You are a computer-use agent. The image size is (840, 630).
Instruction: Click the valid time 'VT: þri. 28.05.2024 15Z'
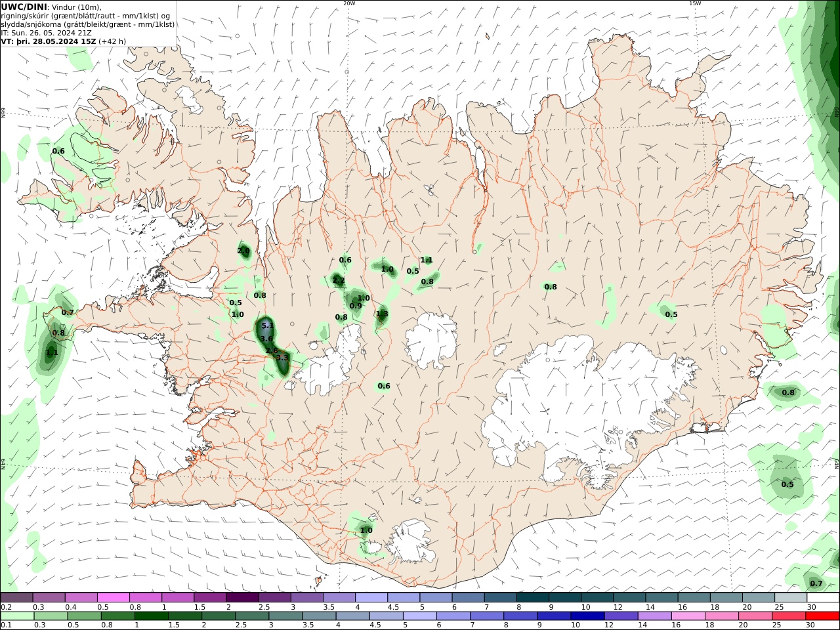[49, 41]
